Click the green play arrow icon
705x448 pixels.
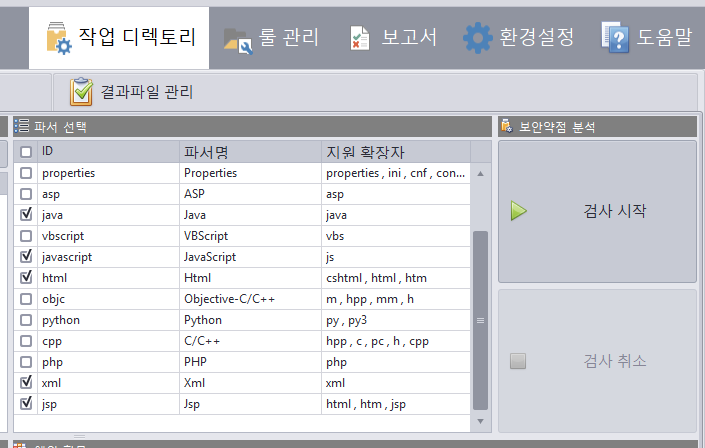click(x=518, y=211)
